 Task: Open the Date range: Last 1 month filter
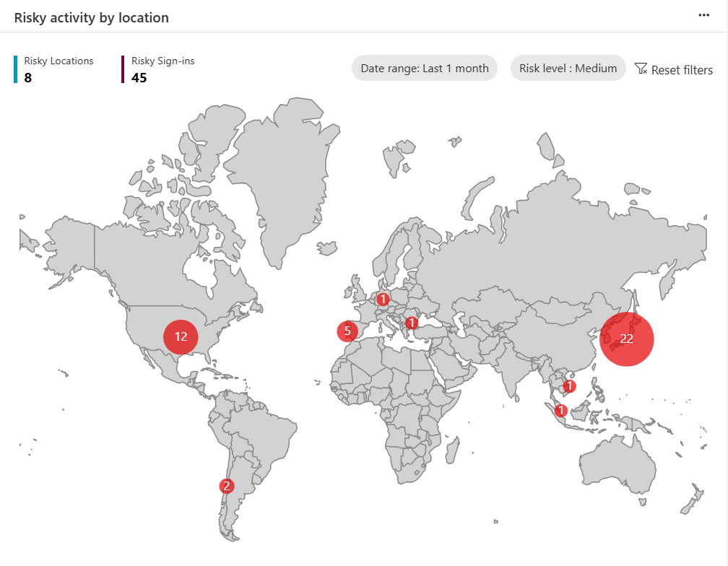click(x=425, y=69)
